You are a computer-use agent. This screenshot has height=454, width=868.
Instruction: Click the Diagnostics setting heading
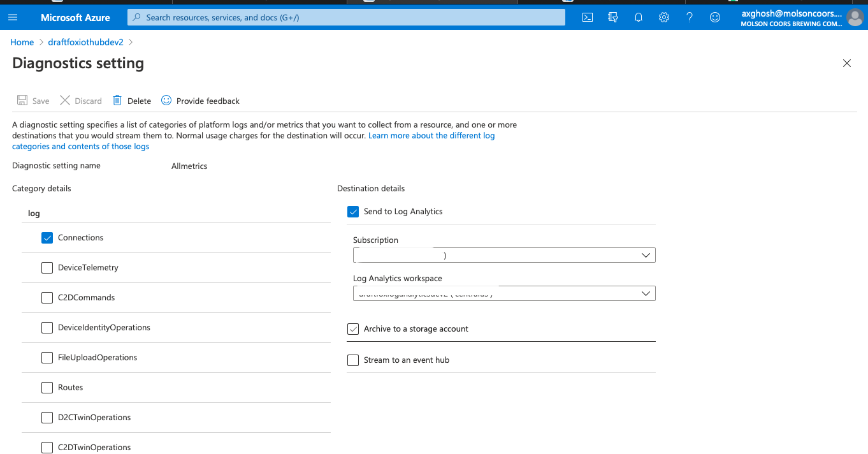[x=78, y=63]
